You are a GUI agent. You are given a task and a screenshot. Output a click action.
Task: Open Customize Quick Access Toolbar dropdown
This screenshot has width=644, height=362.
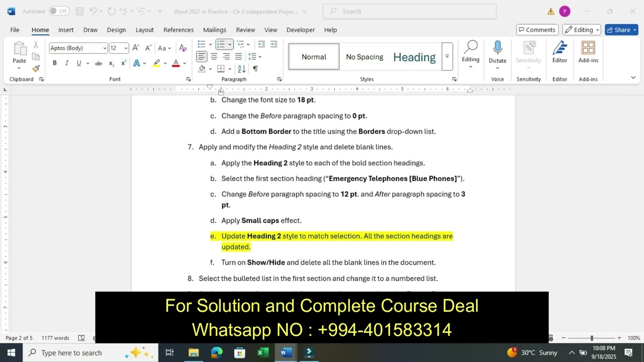160,11
